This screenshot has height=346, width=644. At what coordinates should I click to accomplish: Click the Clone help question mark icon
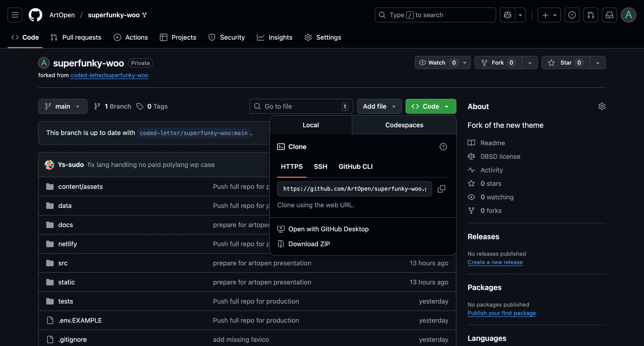443,147
